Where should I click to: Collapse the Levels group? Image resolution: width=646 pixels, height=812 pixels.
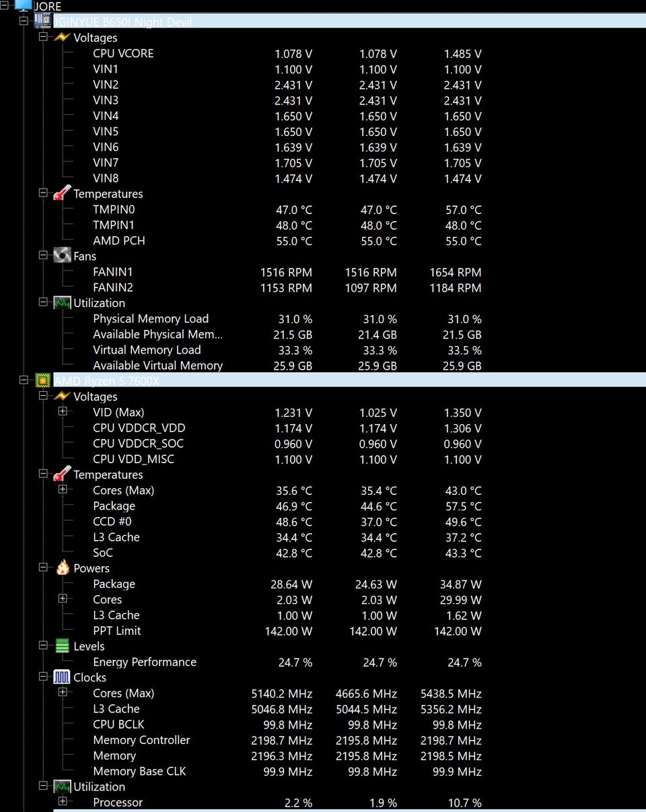(x=44, y=645)
